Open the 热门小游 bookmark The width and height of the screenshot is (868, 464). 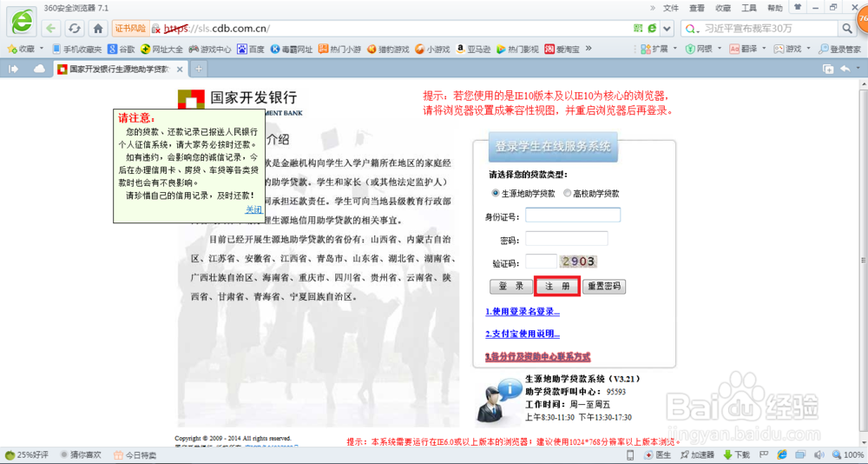coord(340,49)
